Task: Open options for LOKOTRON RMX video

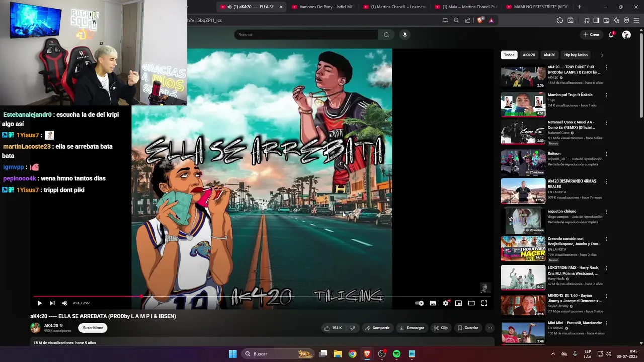Action: (606, 268)
